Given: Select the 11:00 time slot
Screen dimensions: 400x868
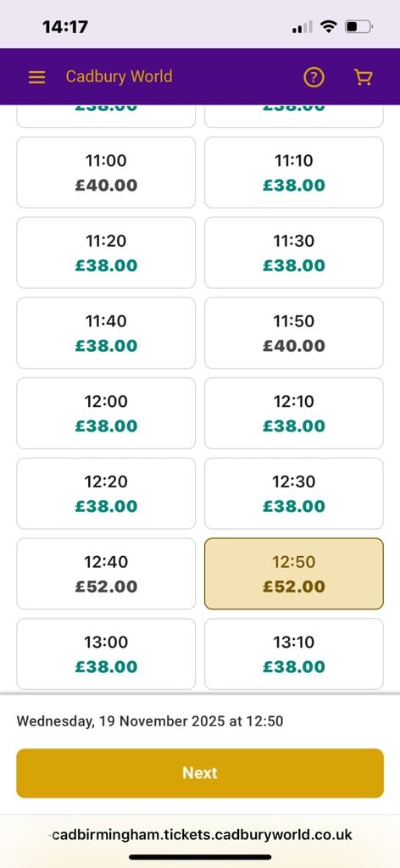Looking at the screenshot, I should tap(106, 173).
